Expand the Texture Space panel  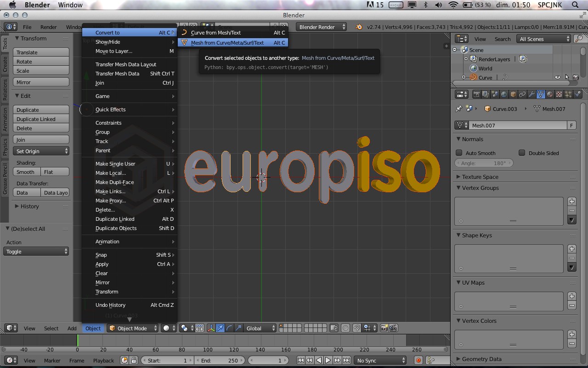pos(480,177)
